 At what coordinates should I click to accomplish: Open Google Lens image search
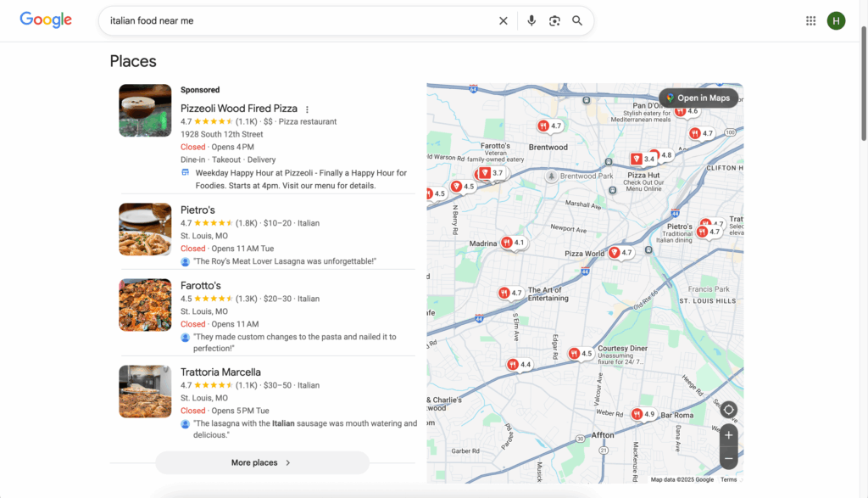(554, 20)
